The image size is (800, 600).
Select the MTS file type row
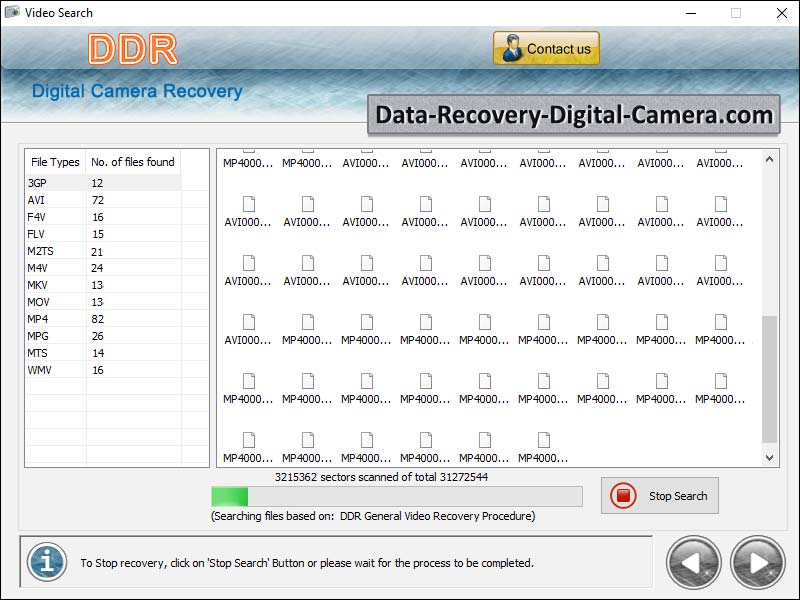pos(104,353)
